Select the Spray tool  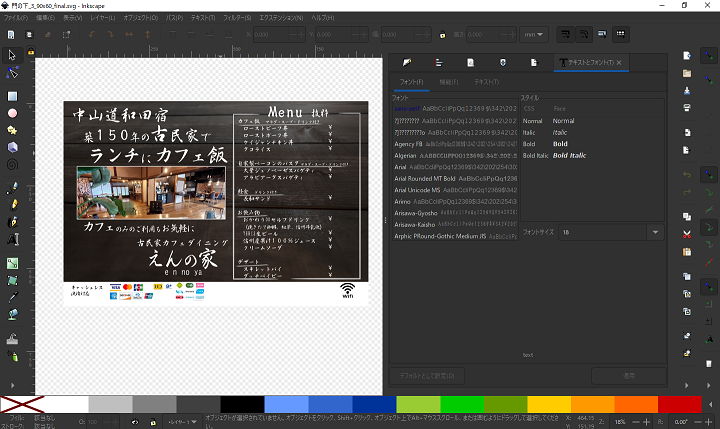click(12, 355)
